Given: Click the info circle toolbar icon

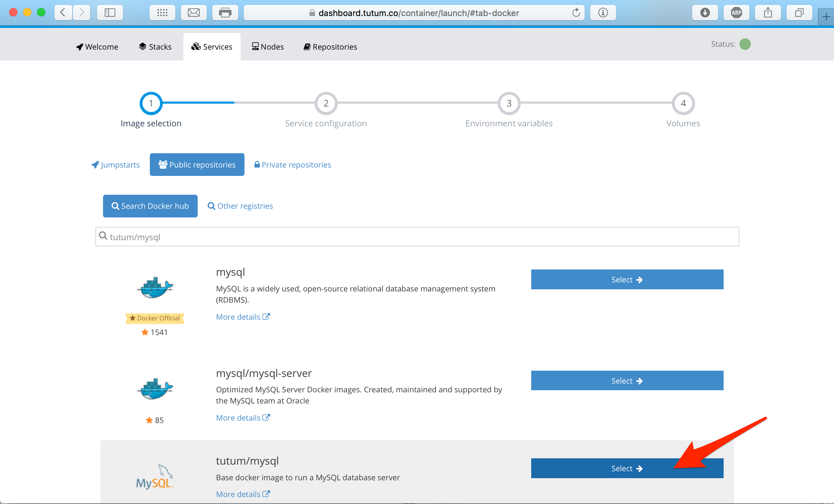Looking at the screenshot, I should (x=603, y=13).
